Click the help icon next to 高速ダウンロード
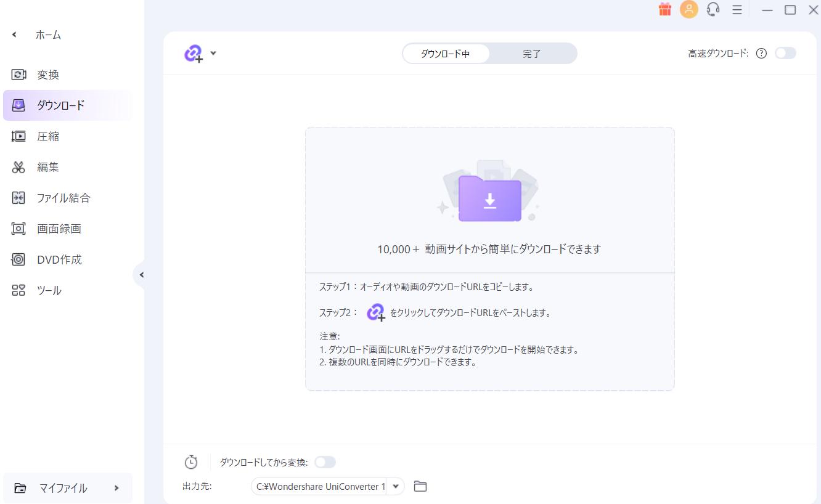821x504 pixels. (761, 54)
